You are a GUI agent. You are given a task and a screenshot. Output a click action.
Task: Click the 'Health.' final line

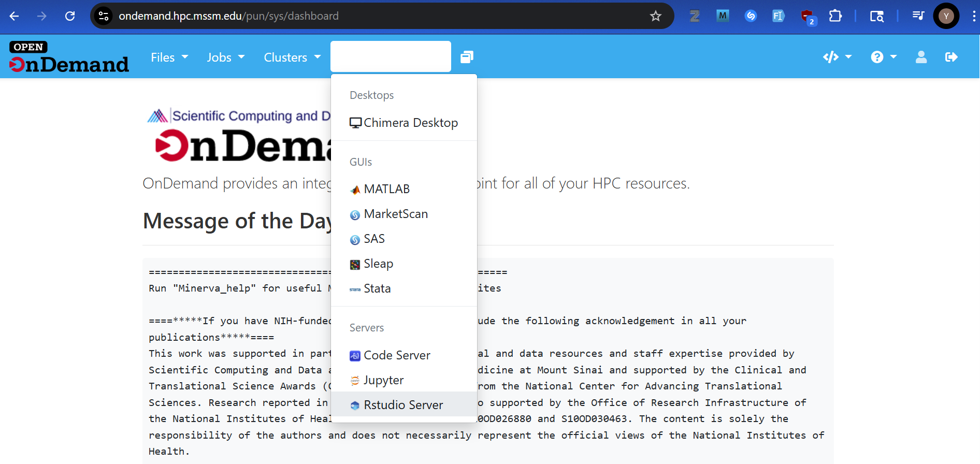[x=169, y=452]
